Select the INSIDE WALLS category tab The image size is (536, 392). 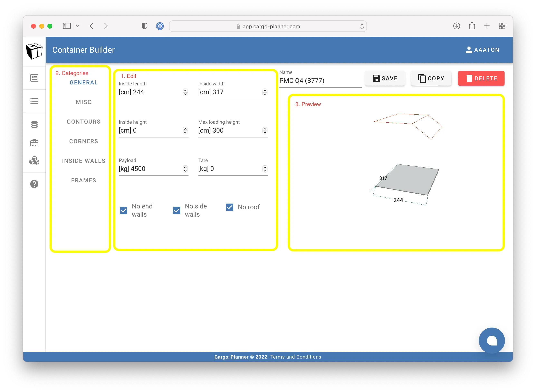click(x=84, y=161)
